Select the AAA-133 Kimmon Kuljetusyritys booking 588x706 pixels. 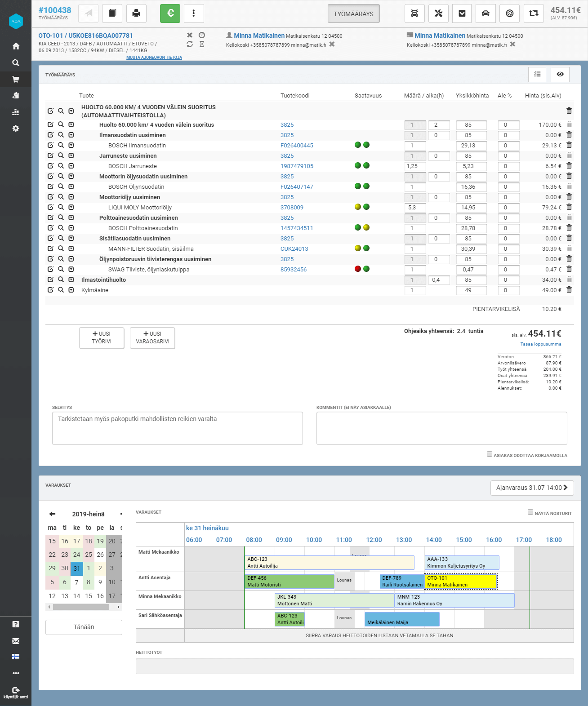(x=462, y=563)
